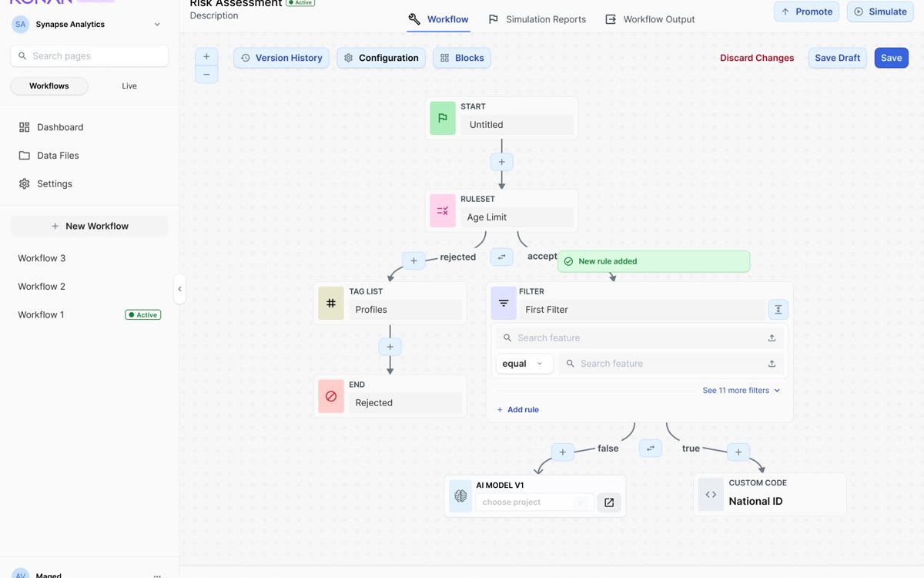This screenshot has height=578, width=924.
Task: Edit the Rejected end block name field
Action: coord(406,403)
